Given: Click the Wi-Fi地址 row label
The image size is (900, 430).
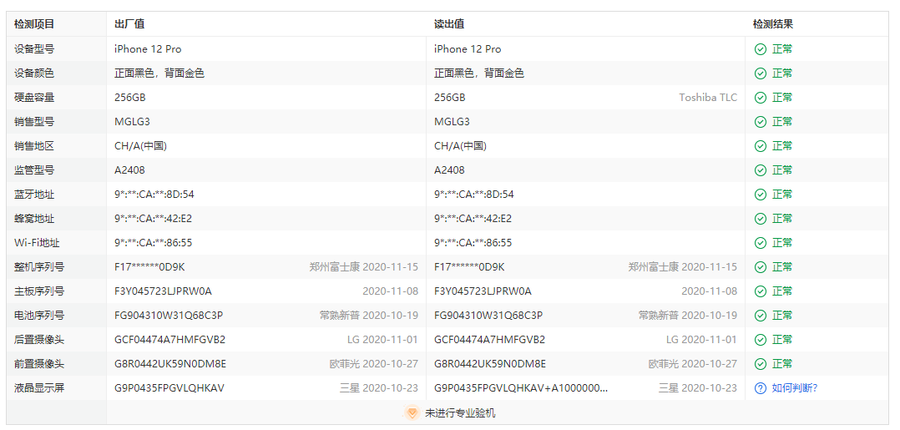Looking at the screenshot, I should point(37,243).
